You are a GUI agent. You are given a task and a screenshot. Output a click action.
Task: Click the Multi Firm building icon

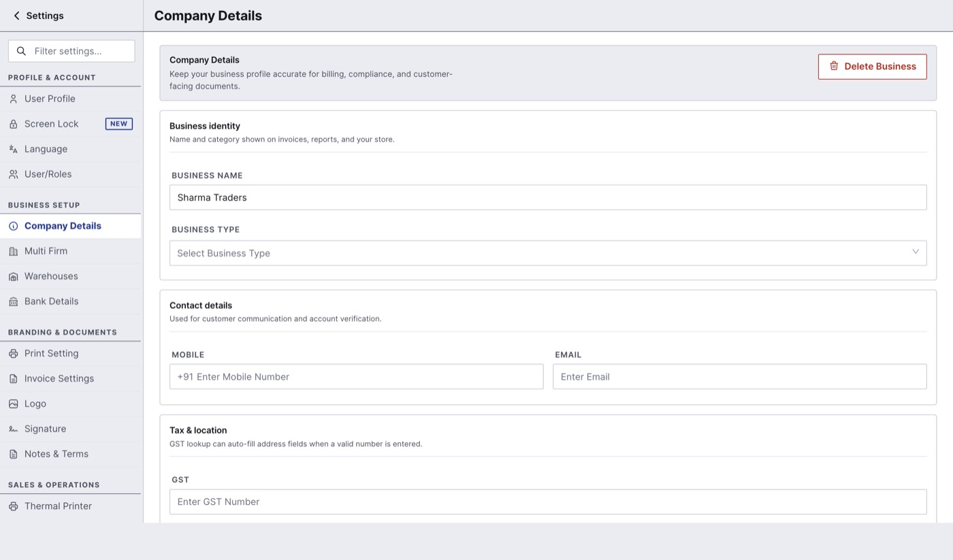click(13, 251)
